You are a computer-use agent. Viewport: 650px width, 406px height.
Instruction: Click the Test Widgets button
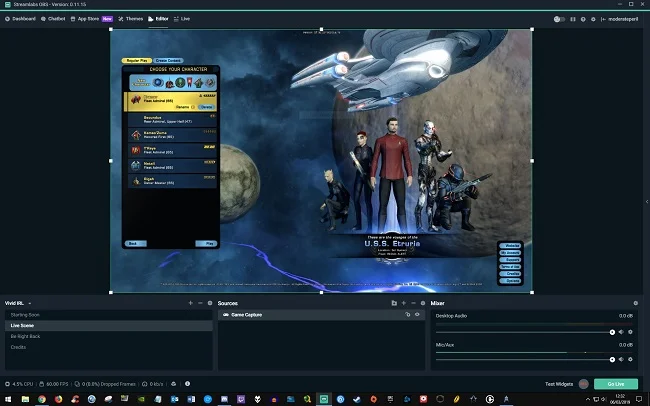click(x=559, y=384)
